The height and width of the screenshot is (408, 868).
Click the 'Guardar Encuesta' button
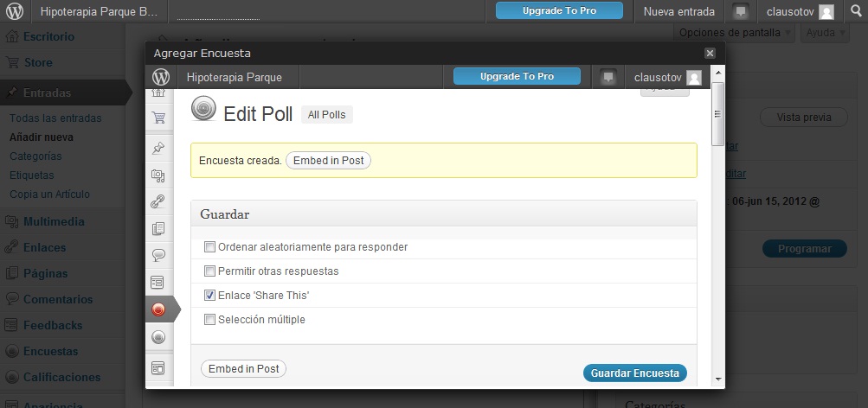(x=635, y=373)
